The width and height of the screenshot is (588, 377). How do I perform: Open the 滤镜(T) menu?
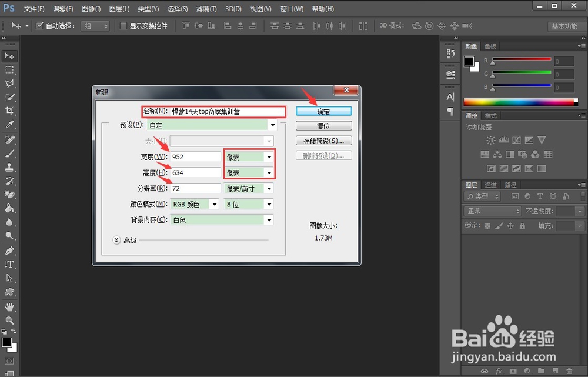(x=206, y=9)
